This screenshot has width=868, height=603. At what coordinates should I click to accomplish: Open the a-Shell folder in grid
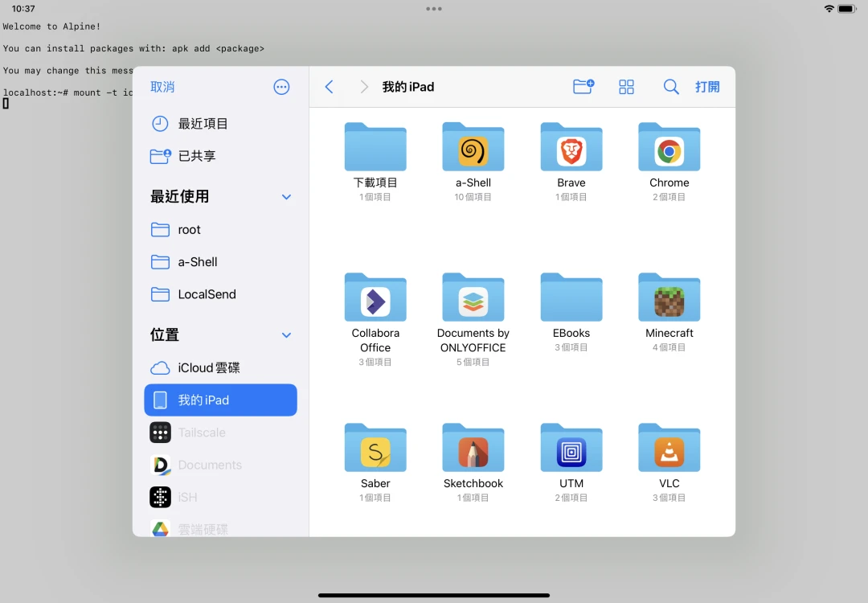[x=473, y=149]
